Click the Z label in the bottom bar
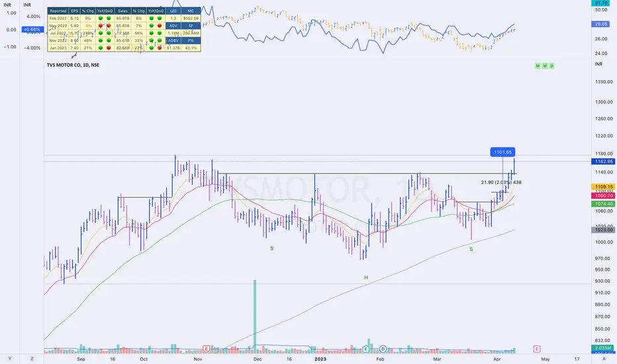This screenshot has height=364, width=617. 32,359
